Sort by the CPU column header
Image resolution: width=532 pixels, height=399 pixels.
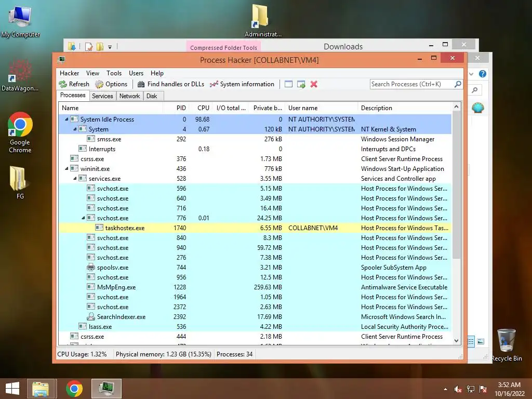point(201,108)
